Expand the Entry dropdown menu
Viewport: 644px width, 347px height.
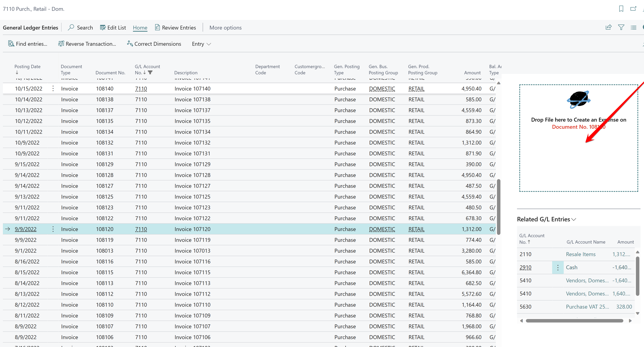(201, 44)
